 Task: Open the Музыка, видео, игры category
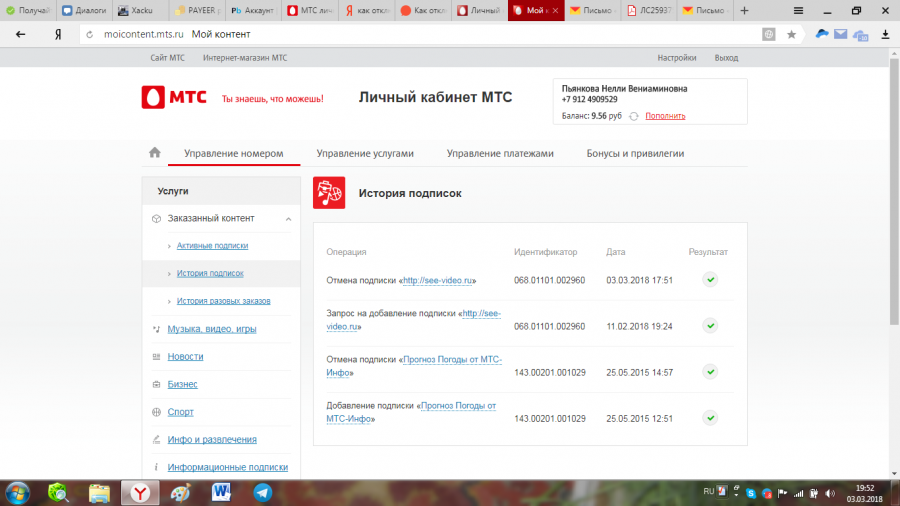pos(212,329)
